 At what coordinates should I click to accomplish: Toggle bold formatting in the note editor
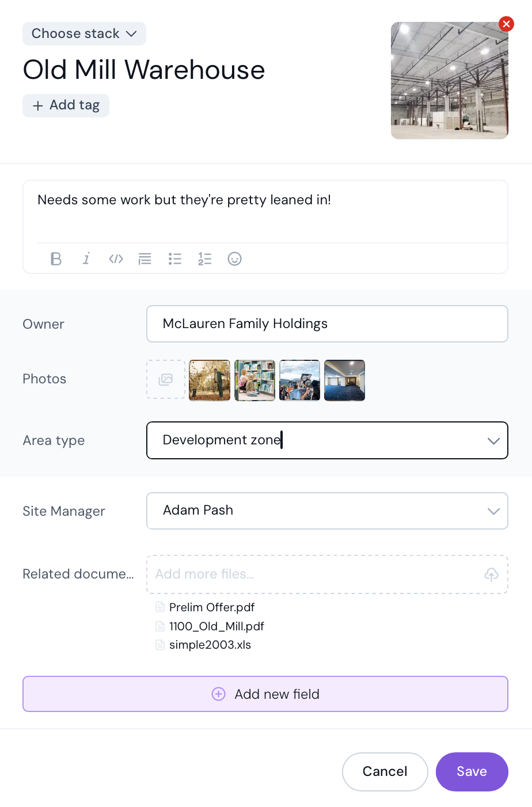tap(56, 259)
